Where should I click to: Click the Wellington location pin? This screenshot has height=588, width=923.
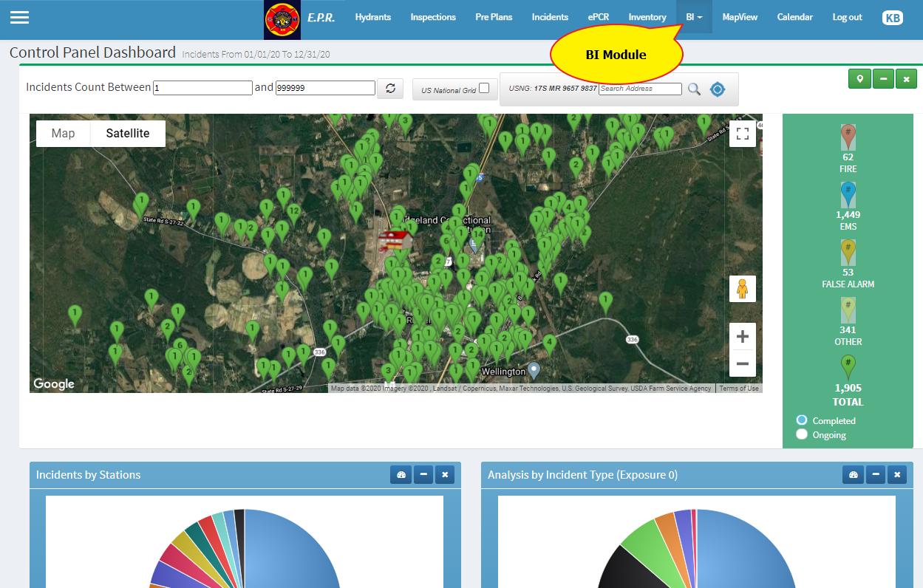click(534, 369)
